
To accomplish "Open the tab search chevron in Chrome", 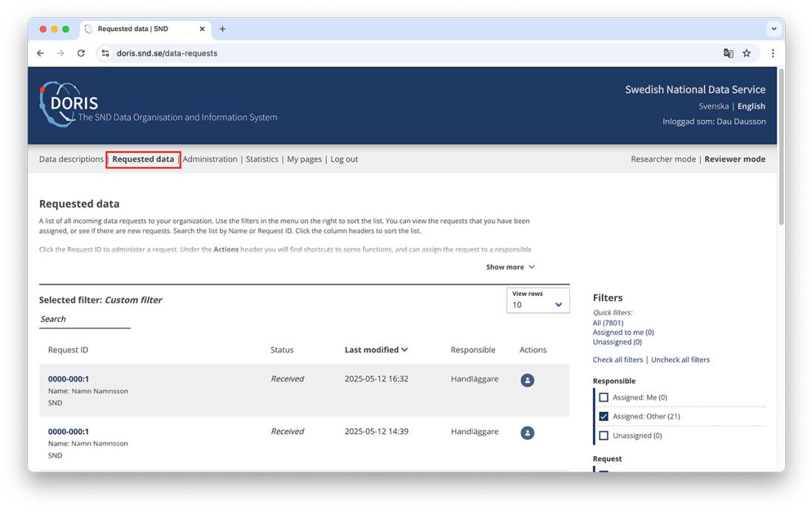I will tap(774, 29).
